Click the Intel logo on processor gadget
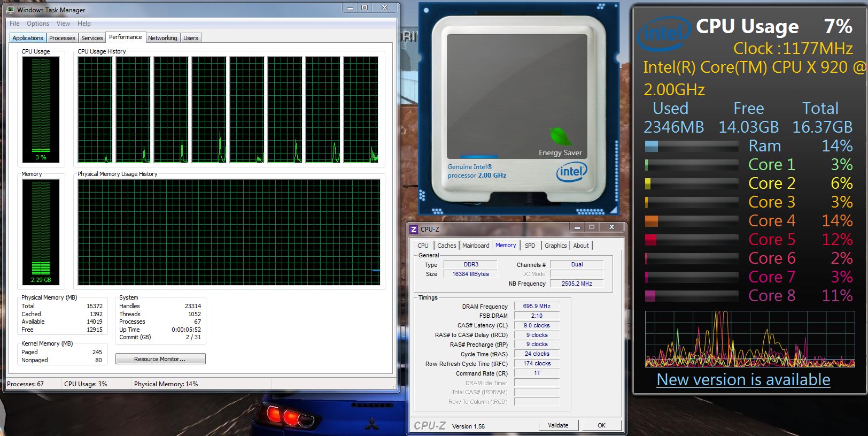Image resolution: width=868 pixels, height=436 pixels. click(571, 172)
